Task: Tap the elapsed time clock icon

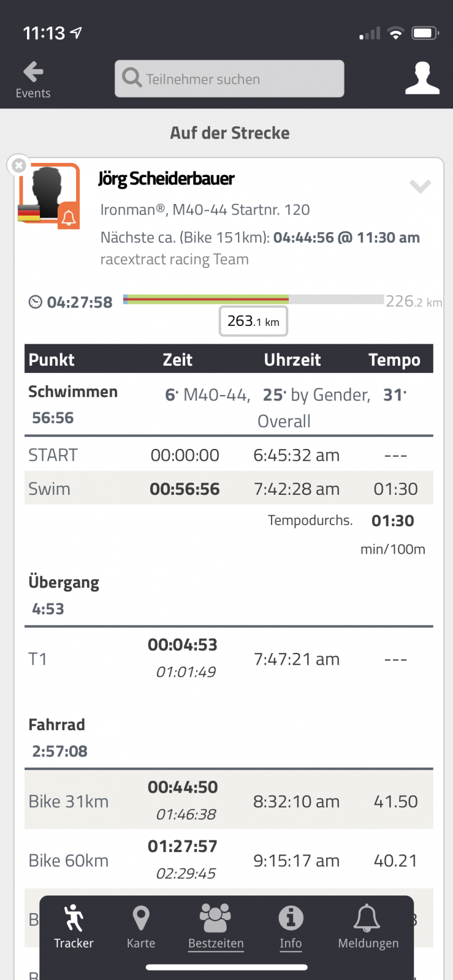Action: pyautogui.click(x=36, y=302)
